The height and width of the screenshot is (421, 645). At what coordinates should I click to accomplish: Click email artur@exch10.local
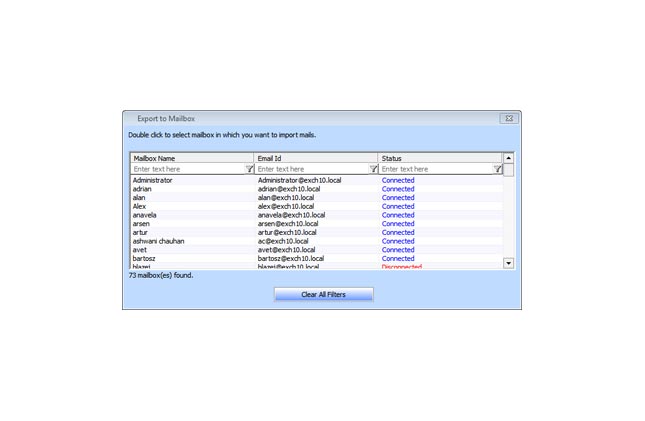coord(287,232)
